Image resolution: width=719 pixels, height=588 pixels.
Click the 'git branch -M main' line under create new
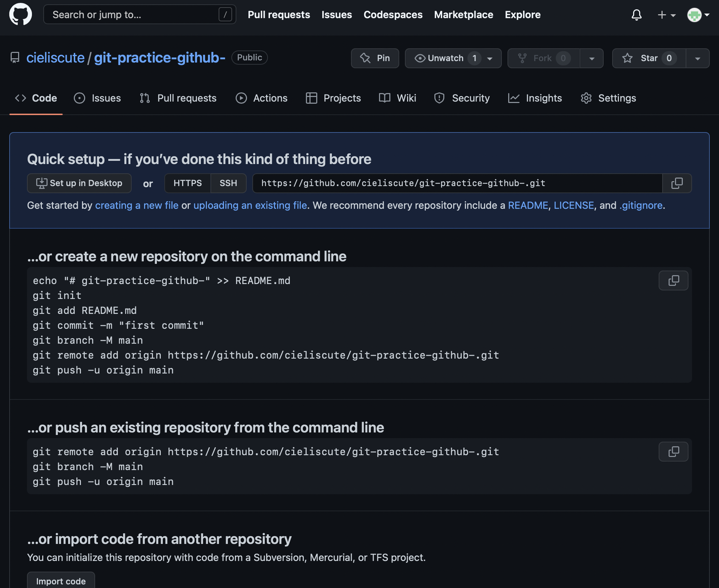click(88, 340)
